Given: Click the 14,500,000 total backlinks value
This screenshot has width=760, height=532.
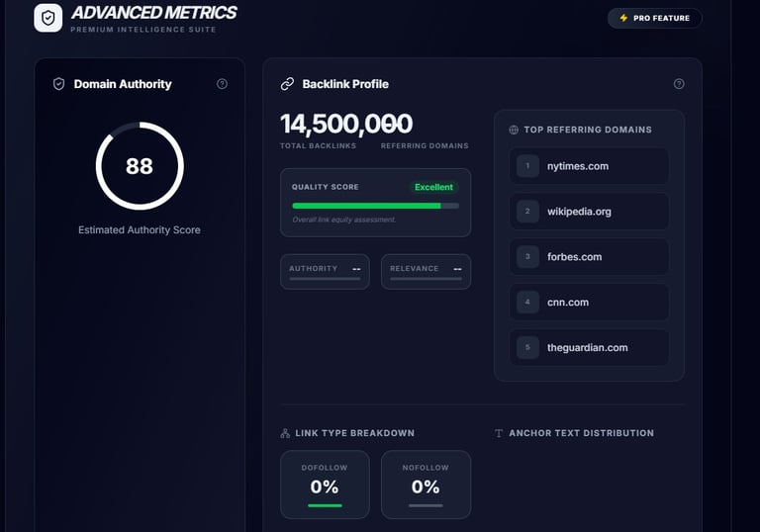Looking at the screenshot, I should [346, 124].
